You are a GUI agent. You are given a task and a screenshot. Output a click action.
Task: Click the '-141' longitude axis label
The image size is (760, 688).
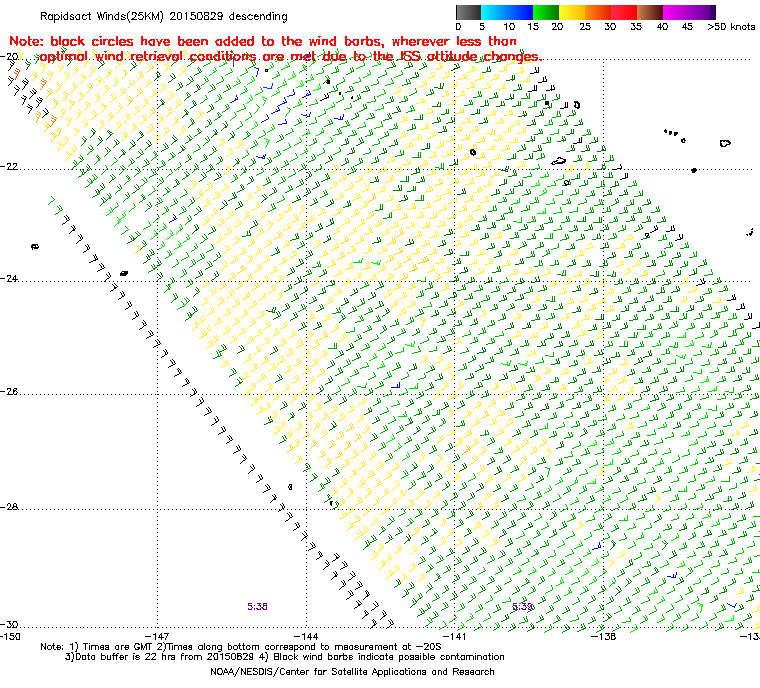455,636
